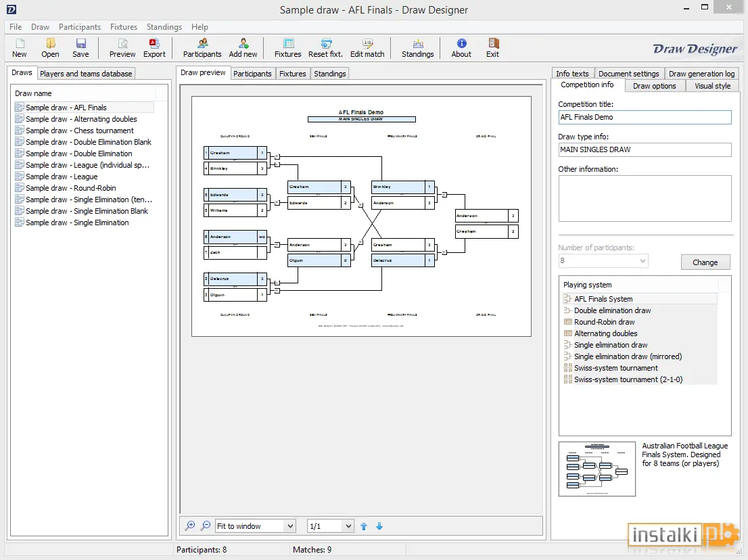748x560 pixels.
Task: Switch to the Visual style tab
Action: 712,86
